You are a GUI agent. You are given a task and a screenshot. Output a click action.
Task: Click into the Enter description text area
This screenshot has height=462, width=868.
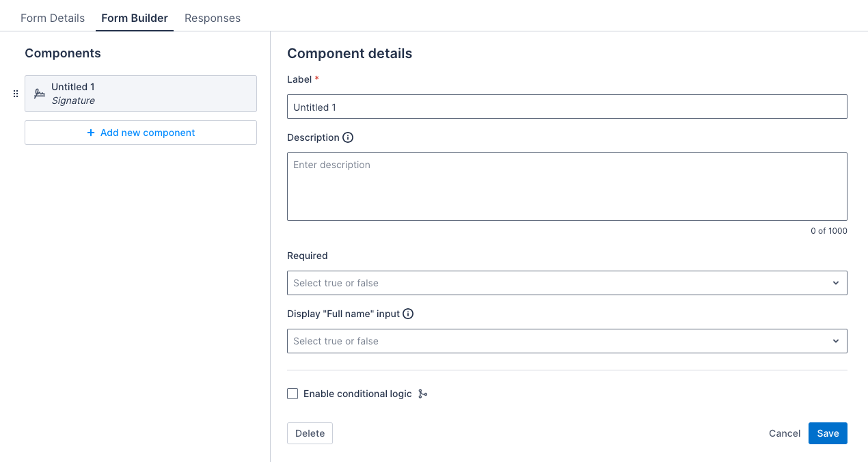point(567,187)
